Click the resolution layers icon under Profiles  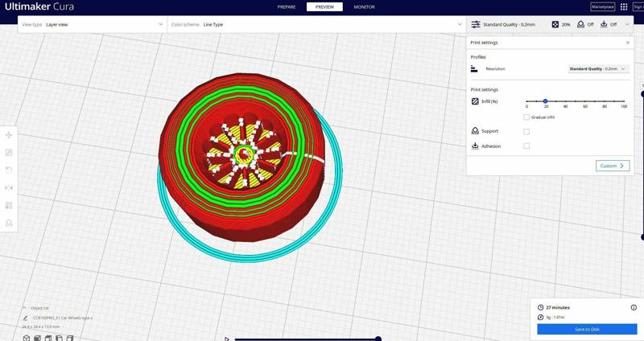(474, 69)
